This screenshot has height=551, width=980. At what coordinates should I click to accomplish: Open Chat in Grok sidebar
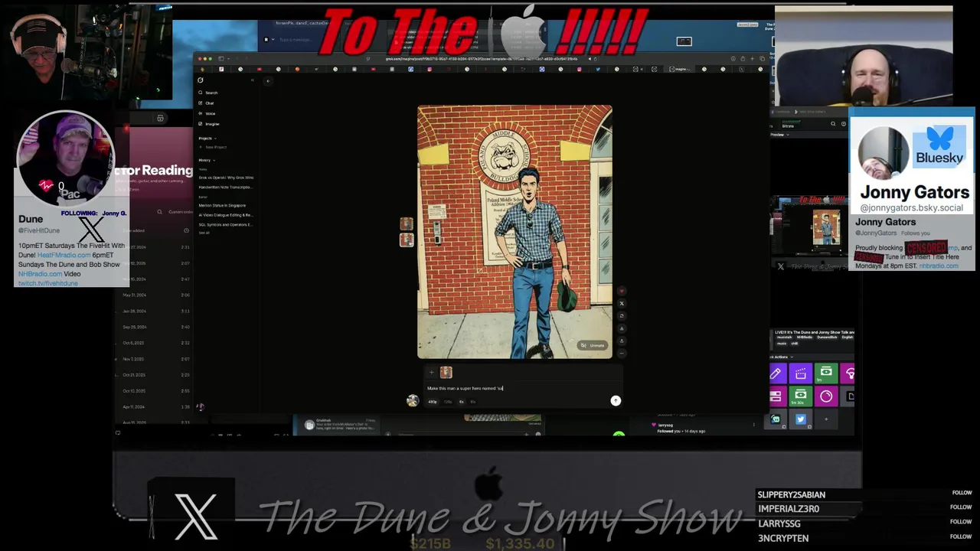(x=205, y=103)
